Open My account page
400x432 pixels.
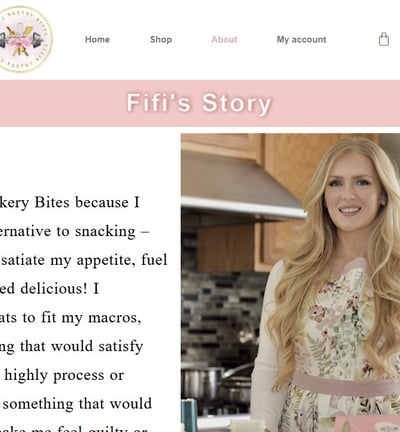tap(301, 39)
